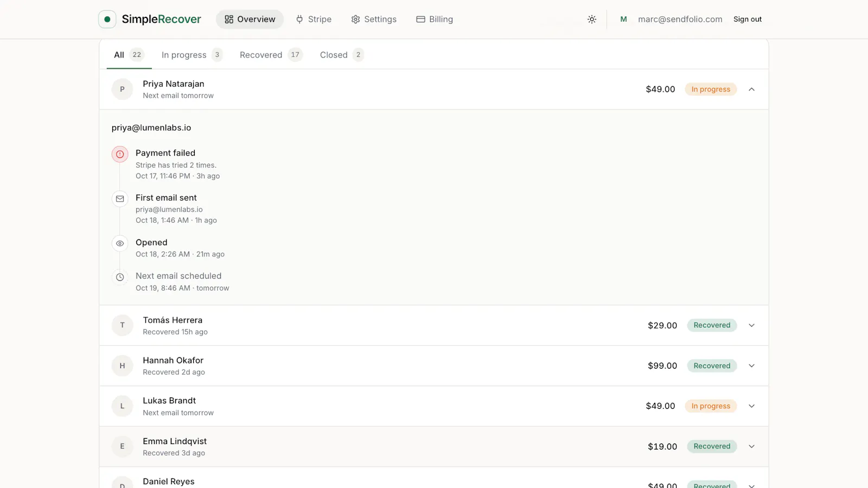Click the priya@lumenlabs.io email heading
Image resolution: width=868 pixels, height=488 pixels.
click(151, 128)
